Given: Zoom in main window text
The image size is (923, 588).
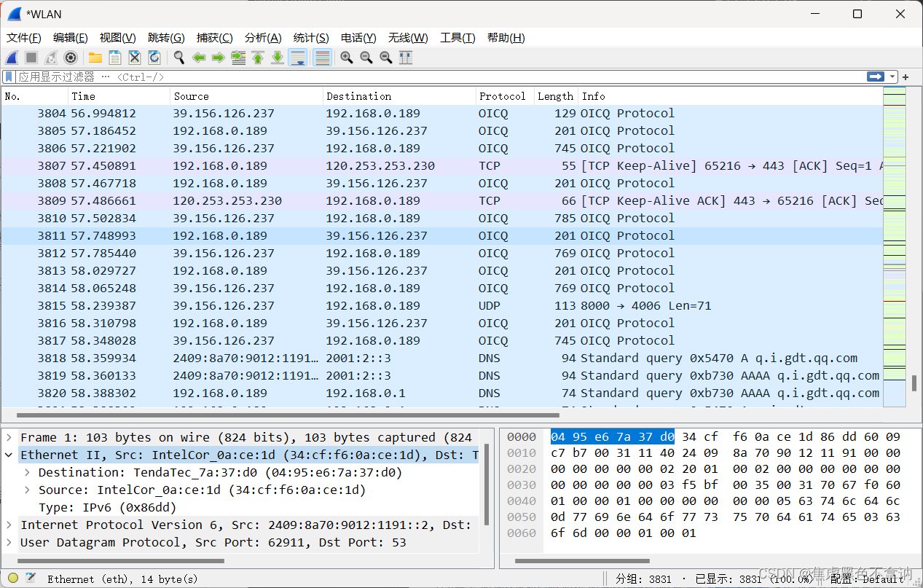Looking at the screenshot, I should click(x=347, y=58).
